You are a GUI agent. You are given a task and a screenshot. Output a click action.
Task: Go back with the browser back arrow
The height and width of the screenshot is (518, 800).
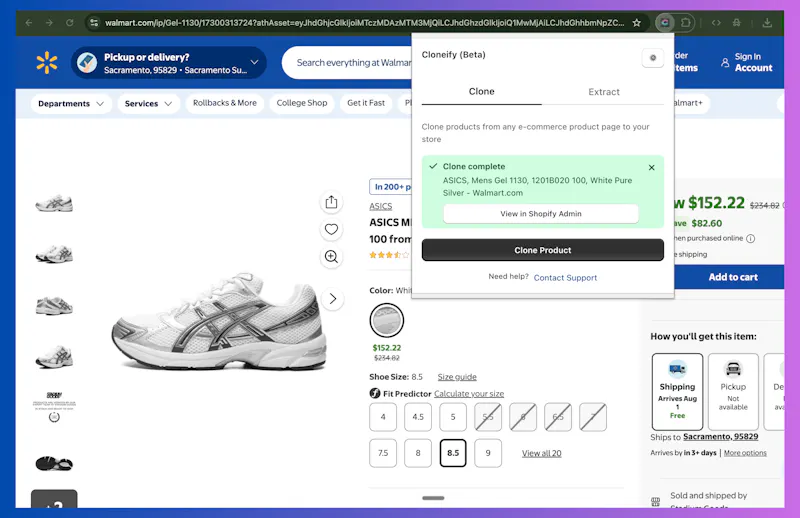29,22
